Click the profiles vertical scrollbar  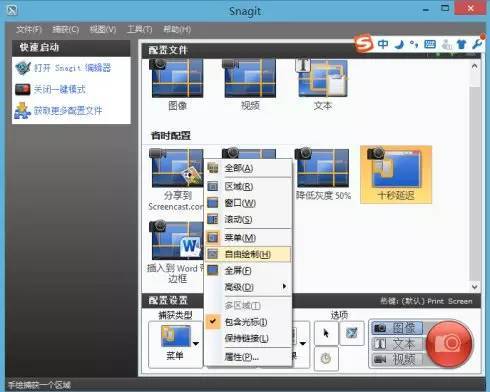click(475, 176)
